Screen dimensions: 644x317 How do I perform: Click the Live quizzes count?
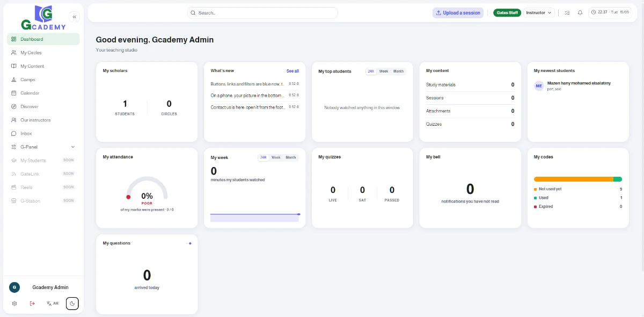(x=333, y=193)
